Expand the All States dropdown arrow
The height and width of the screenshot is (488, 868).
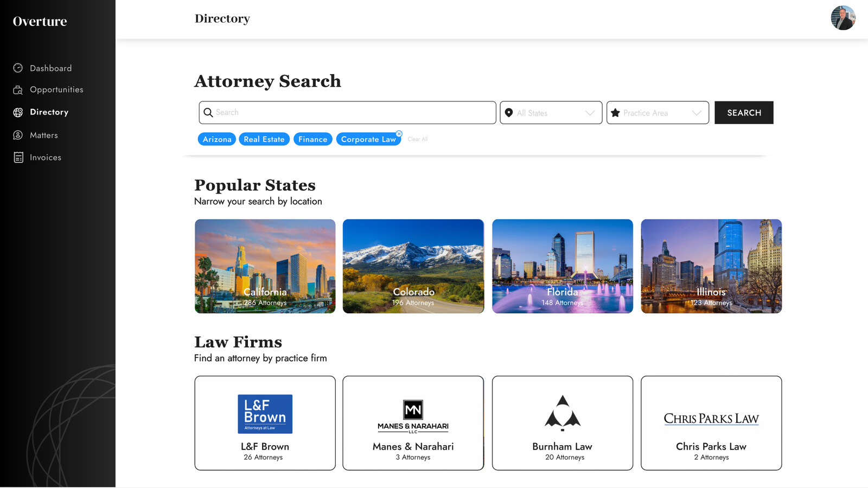(x=590, y=113)
